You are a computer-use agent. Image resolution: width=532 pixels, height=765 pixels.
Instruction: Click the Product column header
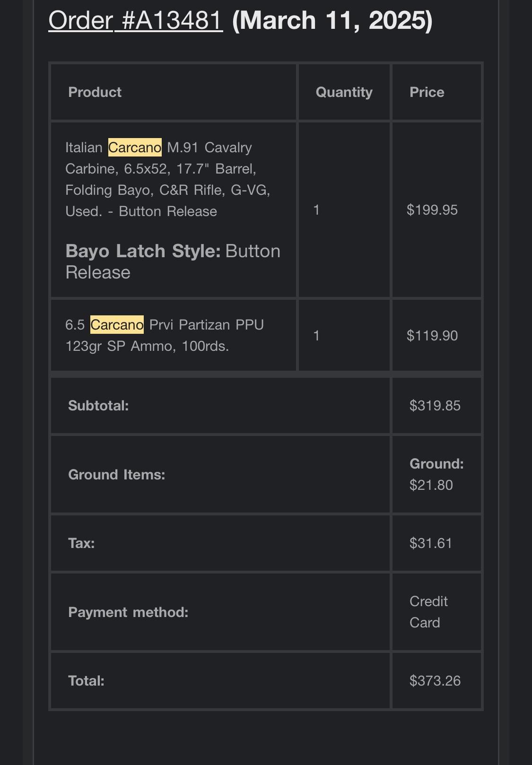coord(95,92)
